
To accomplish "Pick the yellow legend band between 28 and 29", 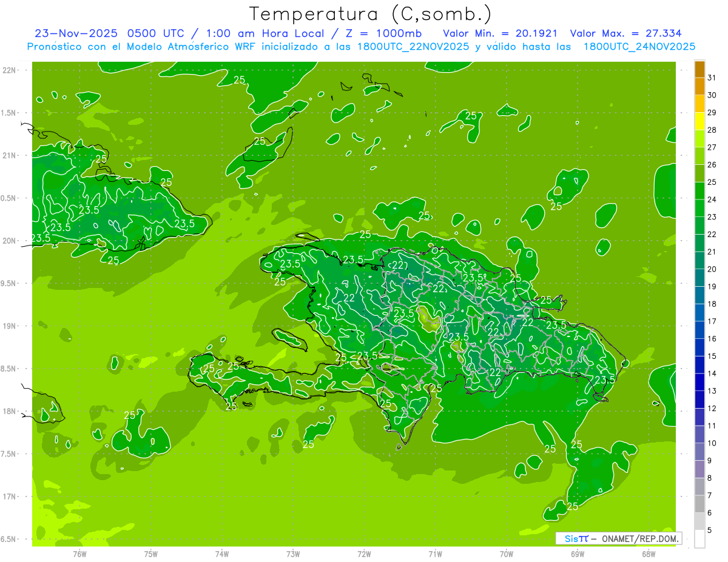I will [699, 121].
